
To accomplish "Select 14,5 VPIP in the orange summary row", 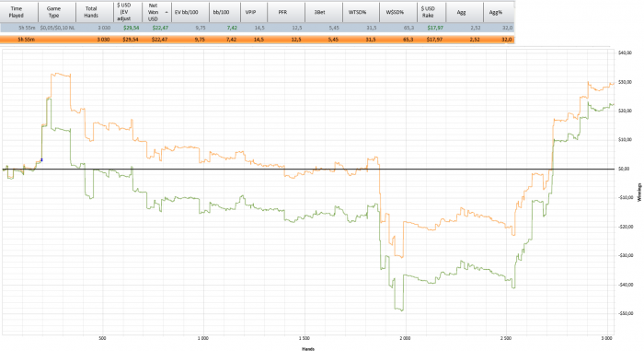I will click(259, 40).
